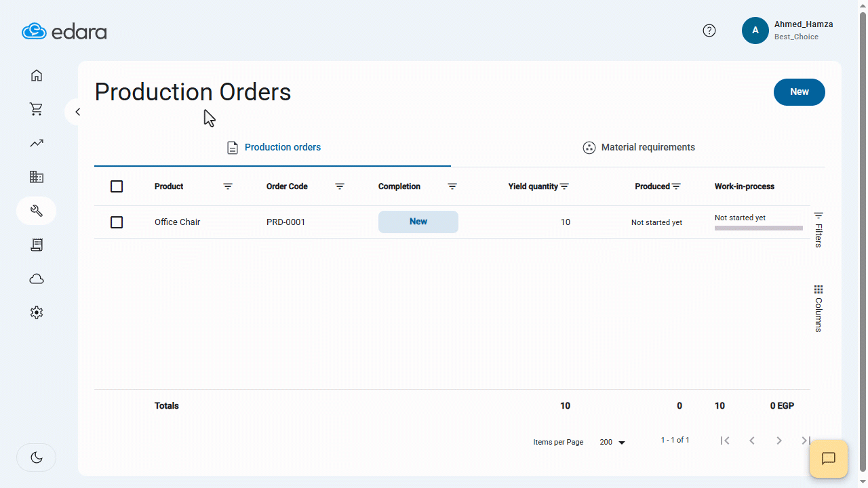This screenshot has height=488, width=868.
Task: Switch to Production orders tab
Action: pos(273,147)
